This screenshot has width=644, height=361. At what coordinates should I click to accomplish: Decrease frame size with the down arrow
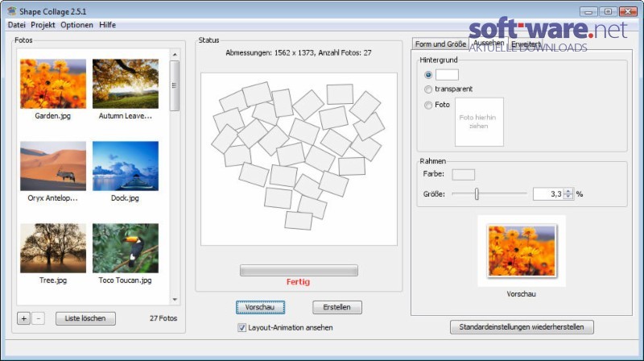tap(568, 197)
